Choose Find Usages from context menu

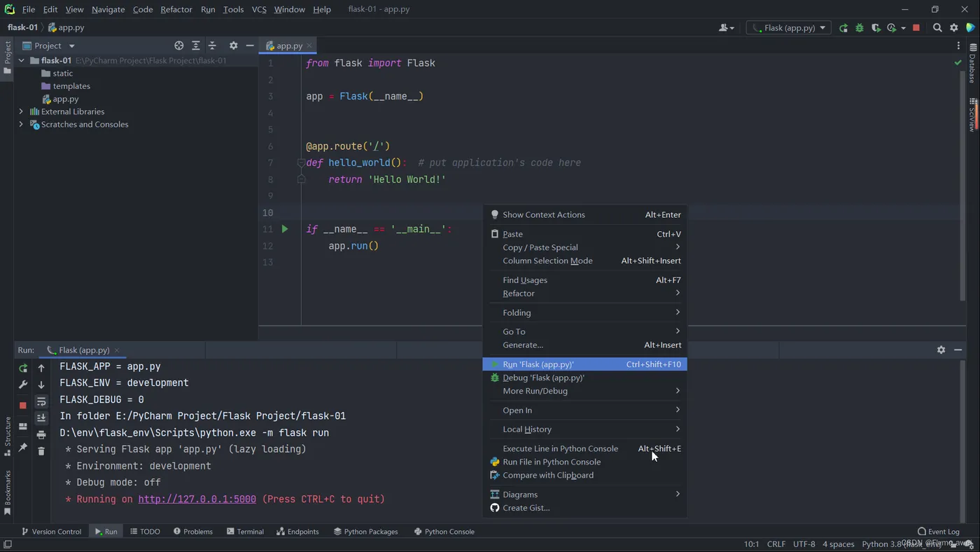(x=585, y=280)
